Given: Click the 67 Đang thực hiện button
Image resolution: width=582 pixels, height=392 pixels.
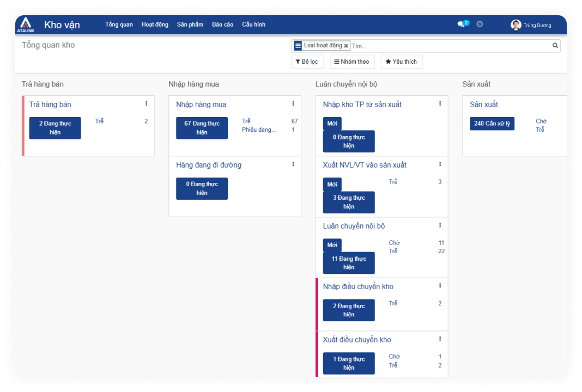Looking at the screenshot, I should point(202,128).
